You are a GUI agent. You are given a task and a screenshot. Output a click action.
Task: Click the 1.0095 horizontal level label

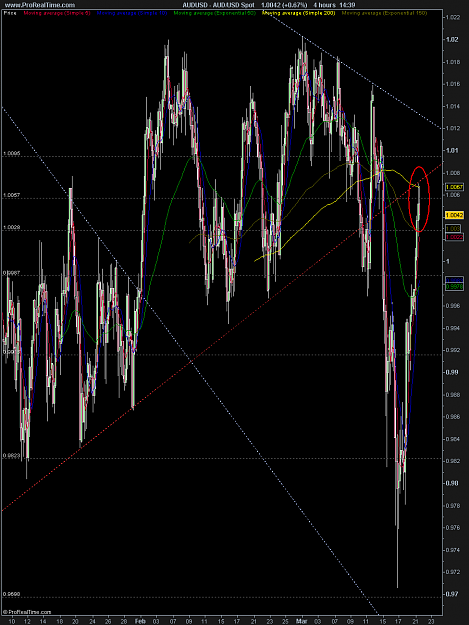pyautogui.click(x=12, y=153)
